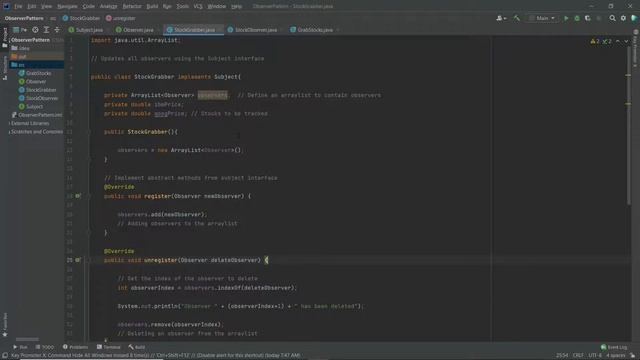Click the Build project hammer icon

517,18
